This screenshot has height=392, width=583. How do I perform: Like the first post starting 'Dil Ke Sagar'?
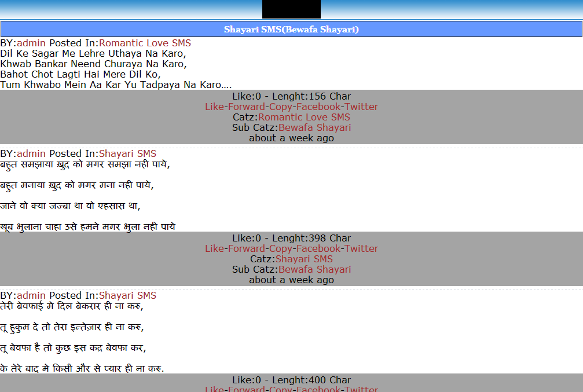[x=214, y=107]
